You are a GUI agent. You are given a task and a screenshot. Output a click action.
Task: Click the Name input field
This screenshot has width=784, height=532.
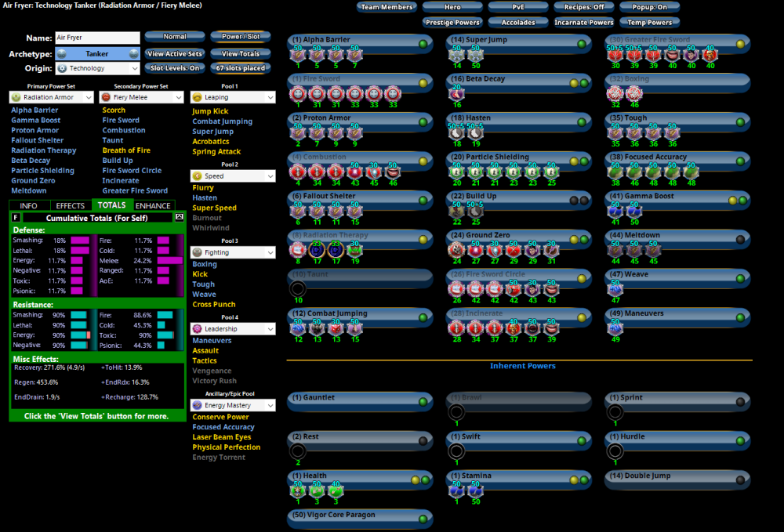96,38
